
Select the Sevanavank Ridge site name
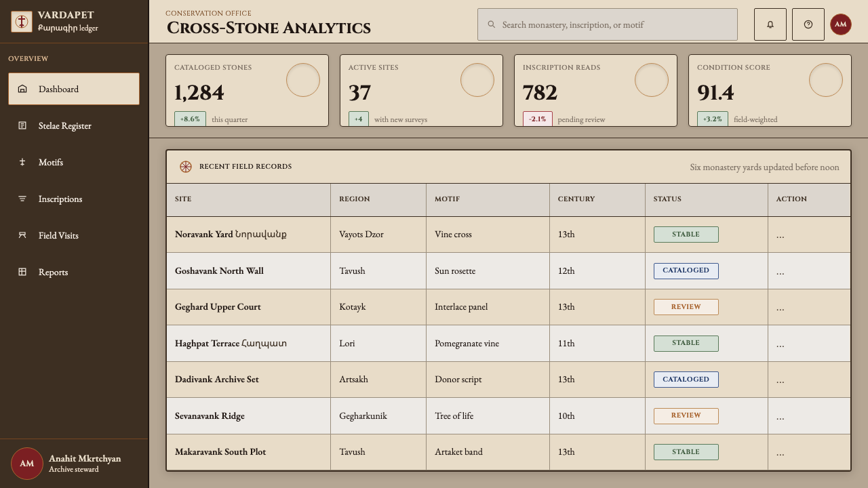[x=210, y=416]
